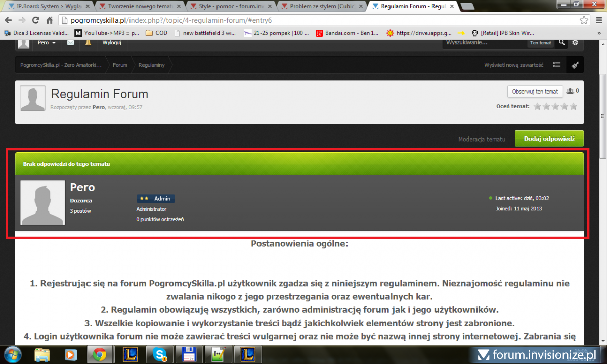Switch to the IP.Board: System tab
The height and width of the screenshot is (364, 607).
pyautogui.click(x=49, y=6)
